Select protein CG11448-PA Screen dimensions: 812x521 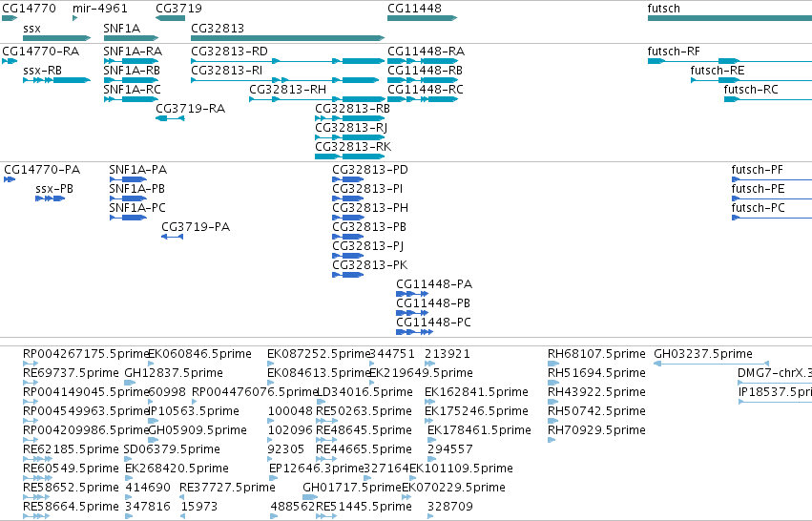pyautogui.click(x=434, y=284)
